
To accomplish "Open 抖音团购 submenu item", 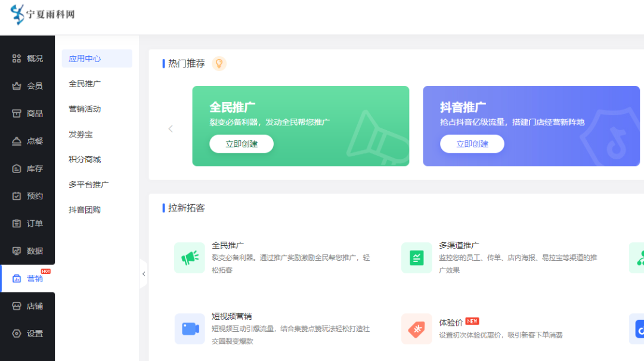I will click(85, 209).
